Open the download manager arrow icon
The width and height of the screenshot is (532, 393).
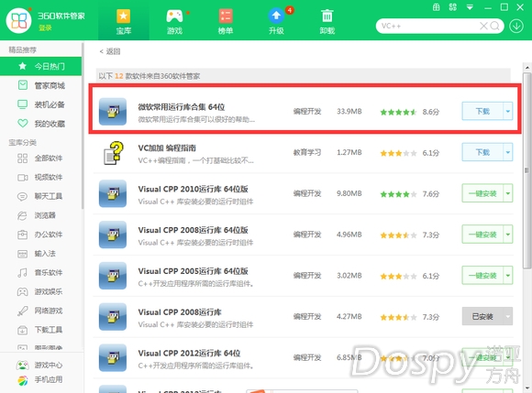[516, 26]
